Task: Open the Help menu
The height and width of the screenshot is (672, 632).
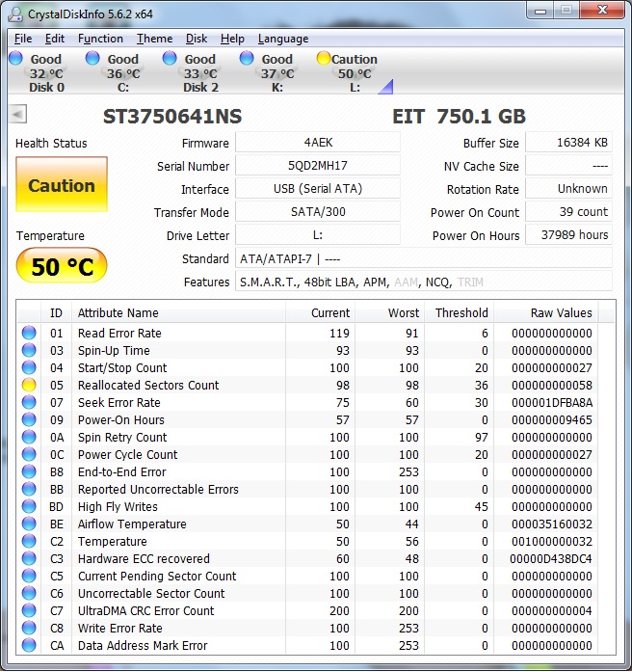Action: pos(232,39)
